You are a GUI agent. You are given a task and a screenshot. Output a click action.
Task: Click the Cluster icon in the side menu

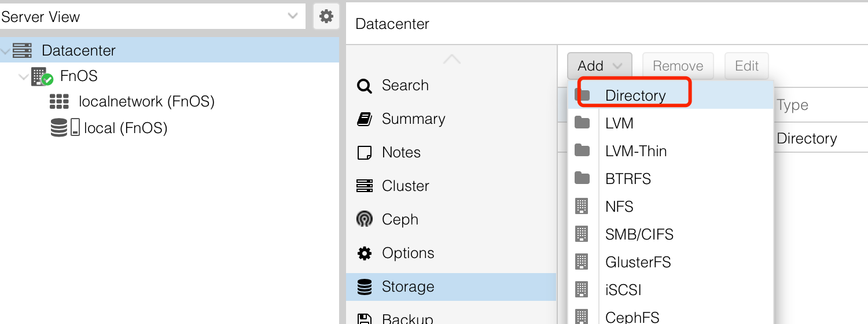(364, 186)
